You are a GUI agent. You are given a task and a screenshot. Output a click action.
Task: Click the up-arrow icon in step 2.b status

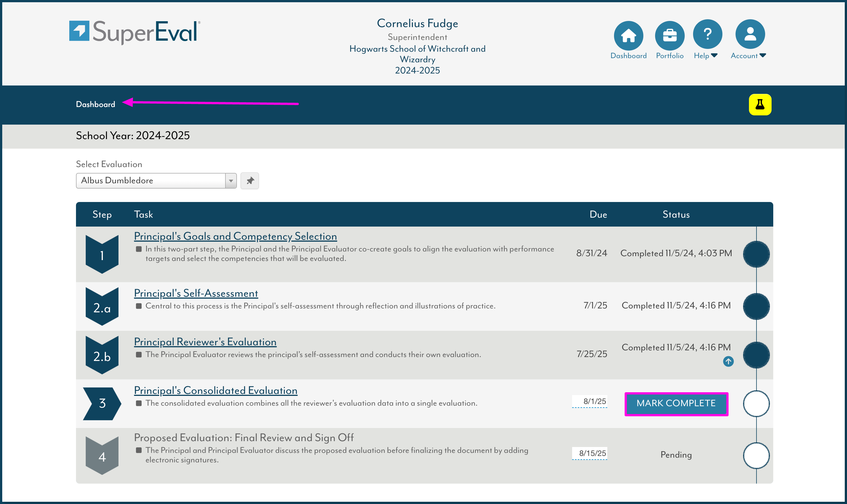point(728,361)
